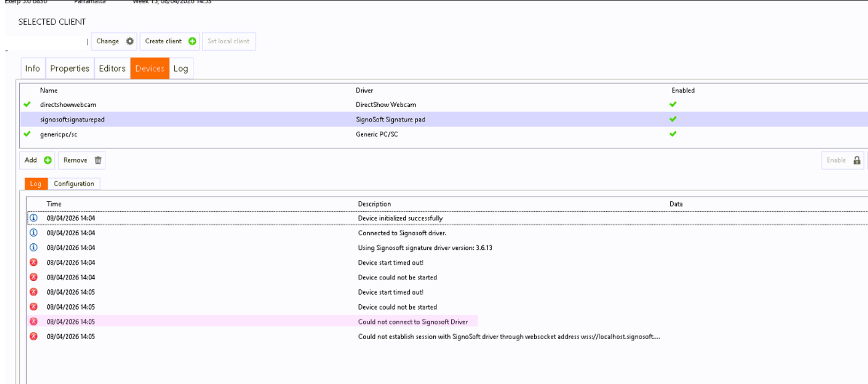Toggle Enabled checkmark for SignoSoft Signature pad
The image size is (868, 384).
point(673,119)
